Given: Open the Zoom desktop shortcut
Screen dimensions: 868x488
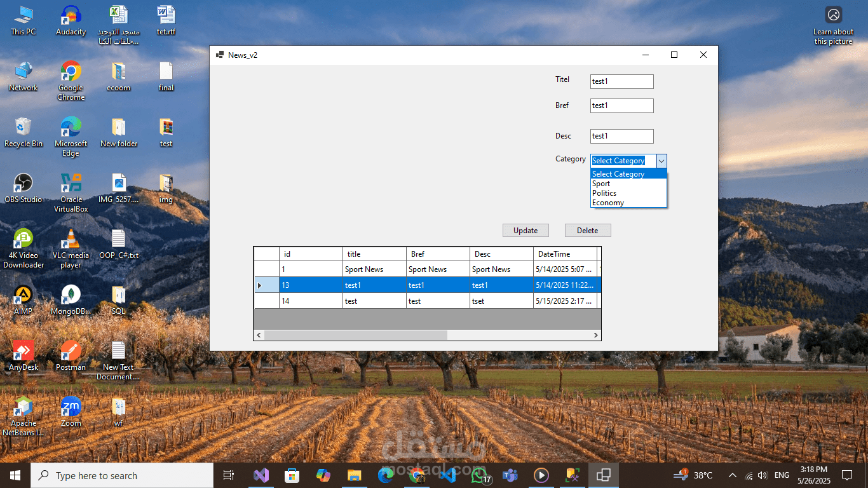Looking at the screenshot, I should (71, 412).
